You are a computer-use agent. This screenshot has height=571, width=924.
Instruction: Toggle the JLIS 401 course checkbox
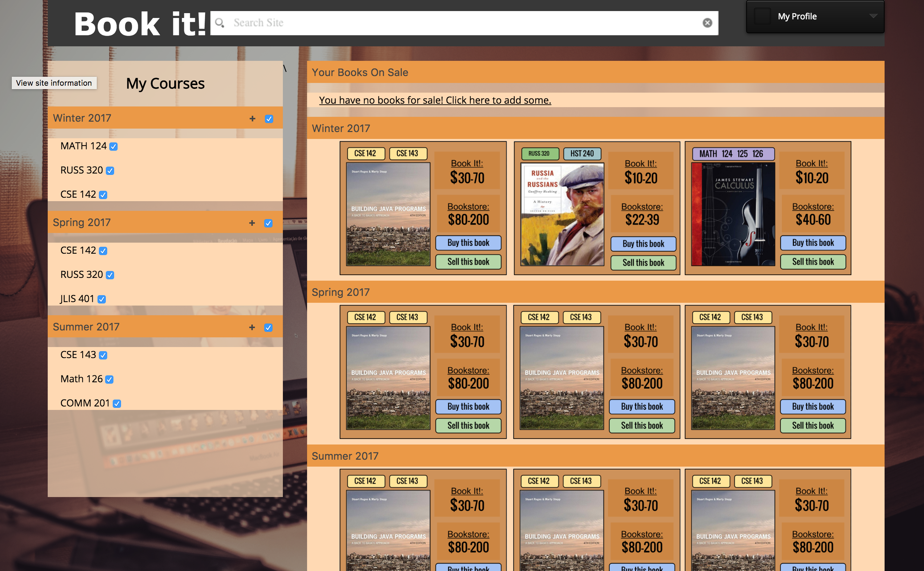tap(102, 299)
